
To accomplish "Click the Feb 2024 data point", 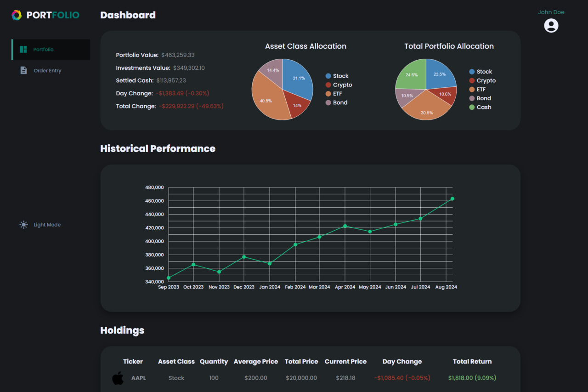I will [x=295, y=244].
